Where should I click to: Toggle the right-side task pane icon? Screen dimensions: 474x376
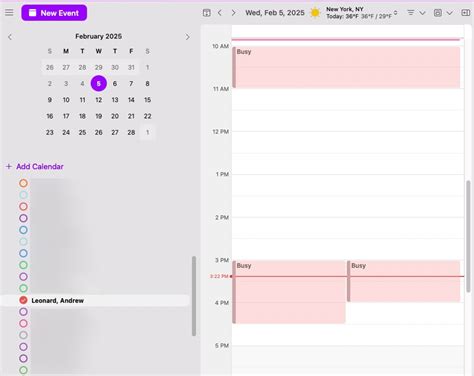coord(466,13)
